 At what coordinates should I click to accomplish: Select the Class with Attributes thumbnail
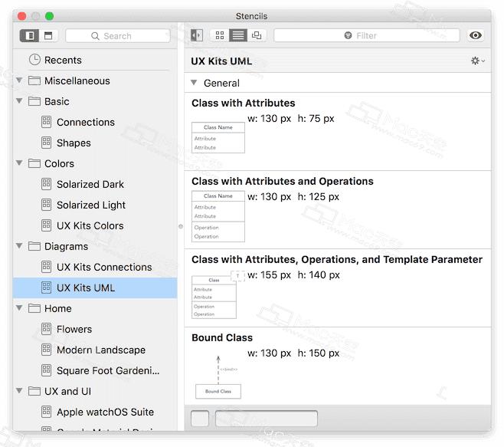[x=218, y=137]
